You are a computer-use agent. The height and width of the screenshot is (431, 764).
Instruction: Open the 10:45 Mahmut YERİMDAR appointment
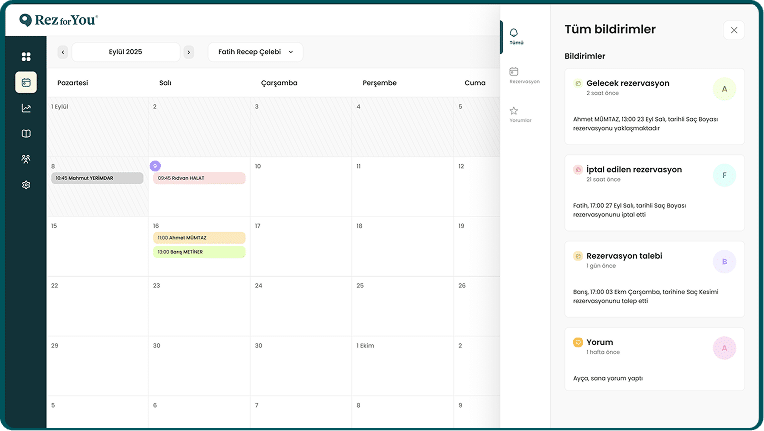point(97,178)
